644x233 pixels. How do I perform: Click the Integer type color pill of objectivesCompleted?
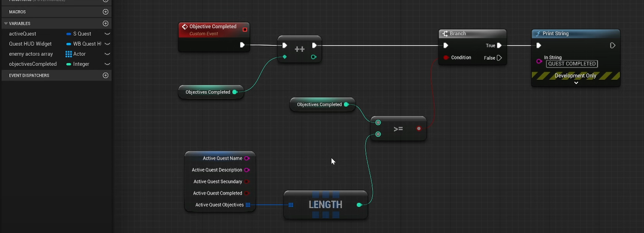(x=69, y=64)
